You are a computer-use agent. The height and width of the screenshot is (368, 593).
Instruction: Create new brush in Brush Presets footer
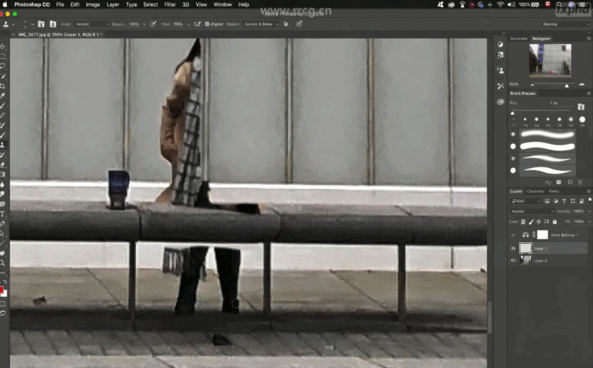[570, 182]
